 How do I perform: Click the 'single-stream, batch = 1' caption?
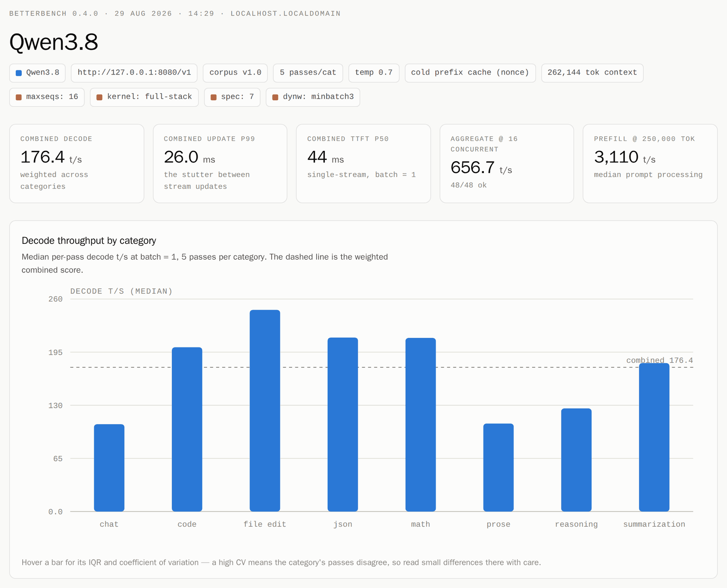click(362, 175)
